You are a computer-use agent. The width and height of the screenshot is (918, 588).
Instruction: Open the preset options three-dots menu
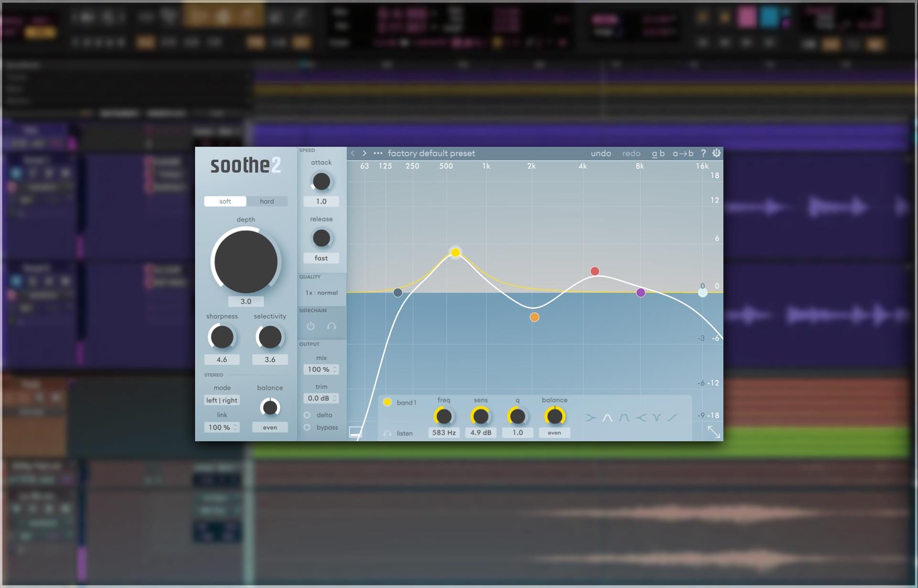[x=378, y=153]
